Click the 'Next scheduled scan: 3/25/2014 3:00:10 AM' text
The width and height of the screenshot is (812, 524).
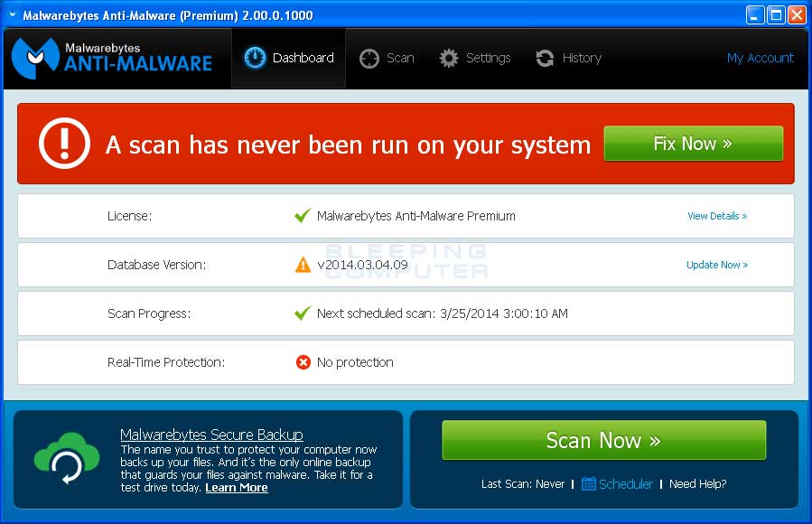pyautogui.click(x=443, y=313)
